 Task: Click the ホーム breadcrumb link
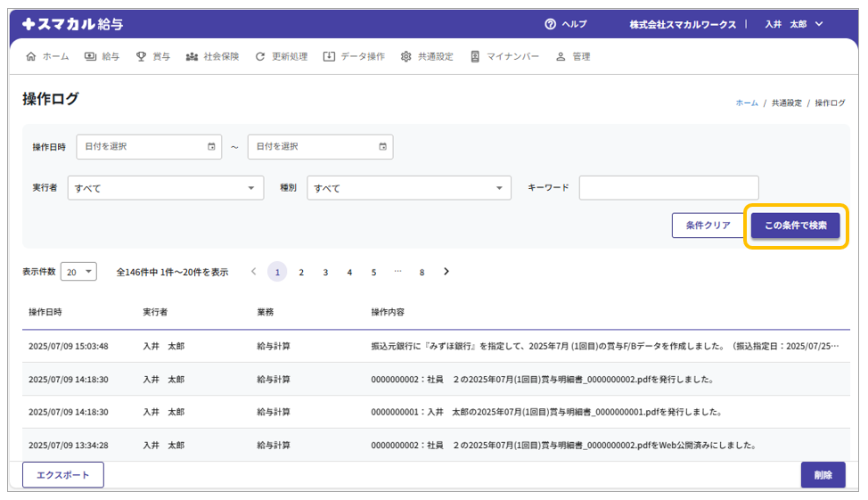point(746,103)
